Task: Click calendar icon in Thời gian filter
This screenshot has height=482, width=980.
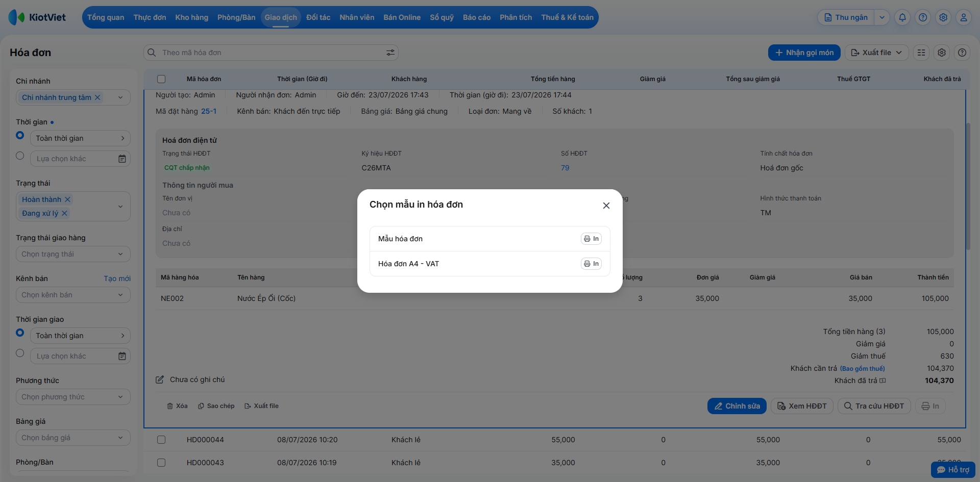Action: pyautogui.click(x=122, y=159)
